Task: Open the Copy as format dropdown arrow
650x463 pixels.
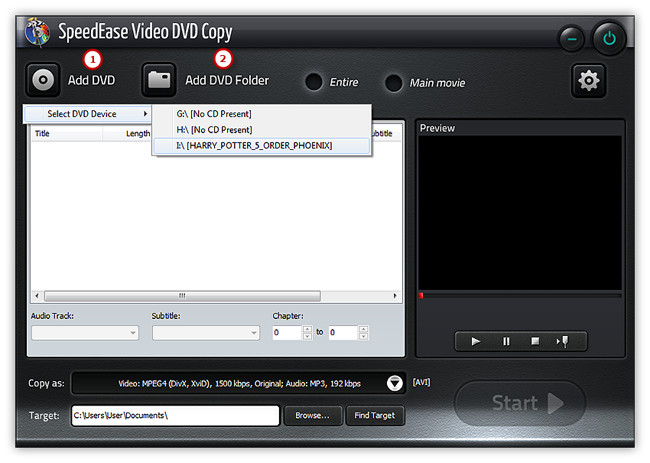Action: 394,383
